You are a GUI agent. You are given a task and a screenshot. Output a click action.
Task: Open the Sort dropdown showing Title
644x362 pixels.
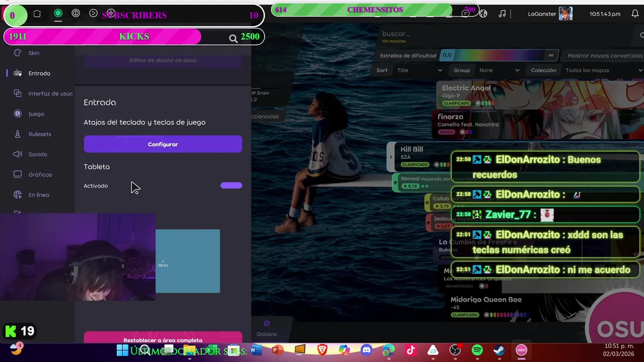[x=419, y=70]
